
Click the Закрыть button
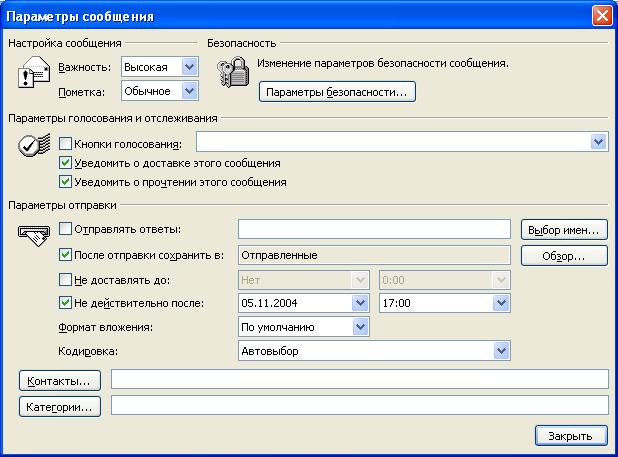coord(571,436)
